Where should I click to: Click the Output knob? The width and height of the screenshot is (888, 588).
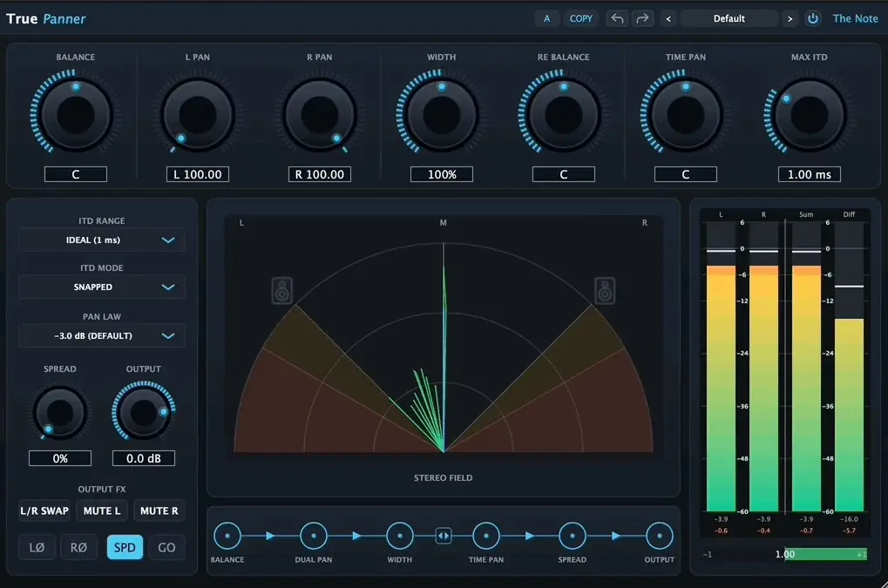click(x=143, y=413)
